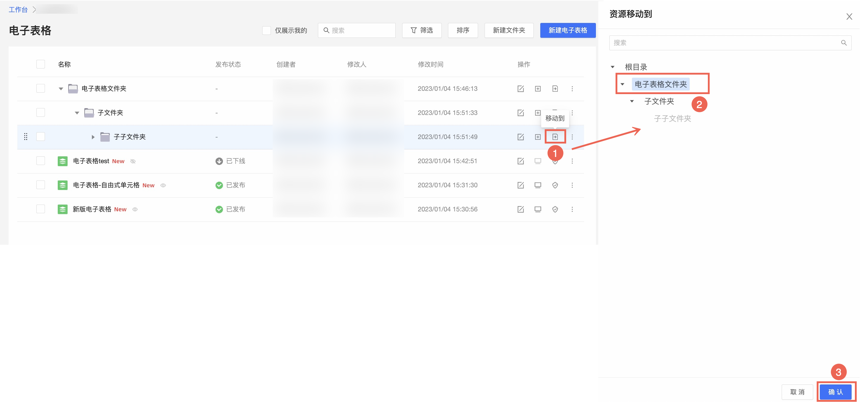Toggle the visibility eye for 电子表格test
This screenshot has width=868, height=402.
[133, 161]
